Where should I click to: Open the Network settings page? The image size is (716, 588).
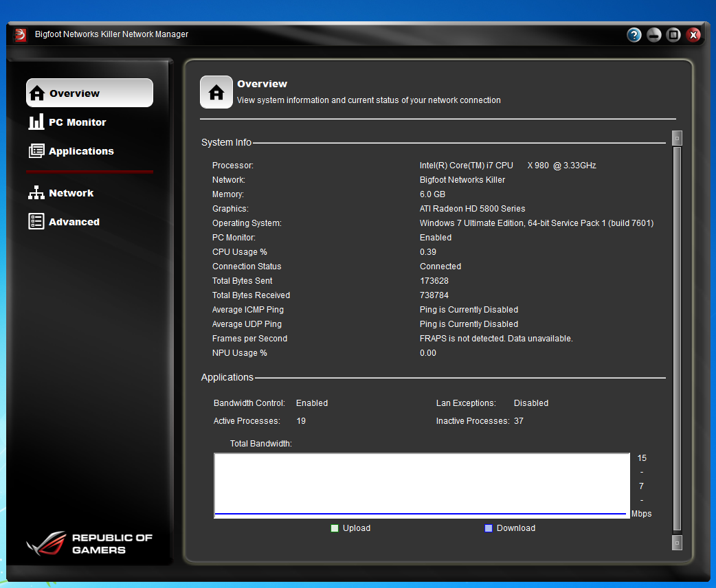click(71, 193)
